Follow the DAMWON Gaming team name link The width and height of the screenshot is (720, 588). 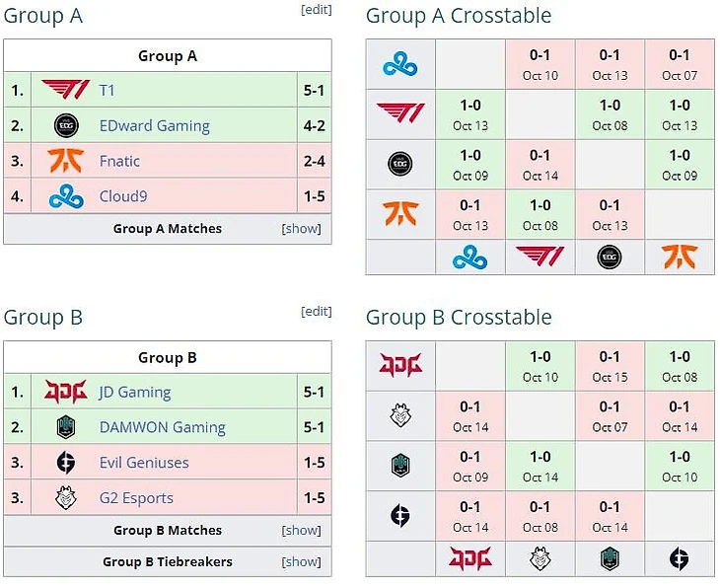tap(163, 427)
